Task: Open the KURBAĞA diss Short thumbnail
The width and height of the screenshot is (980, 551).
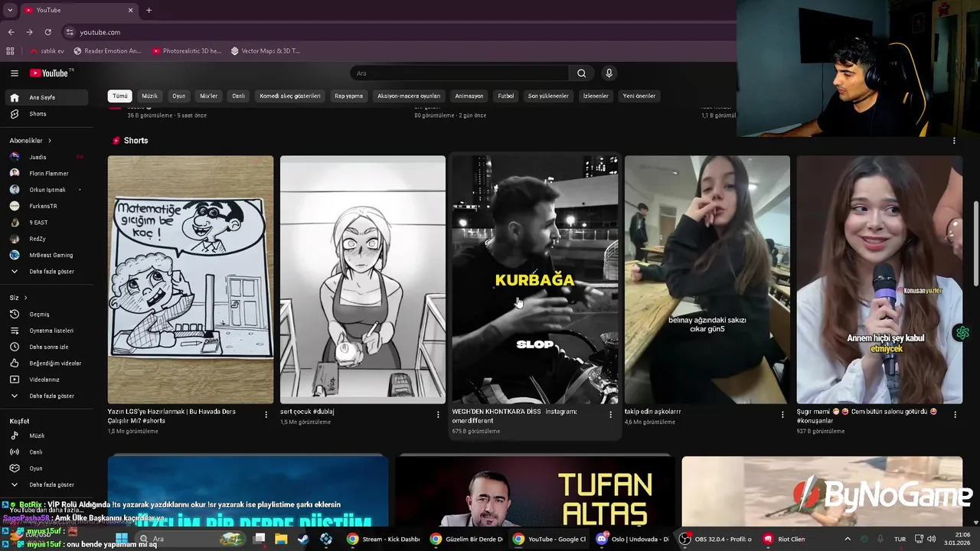Action: [535, 279]
